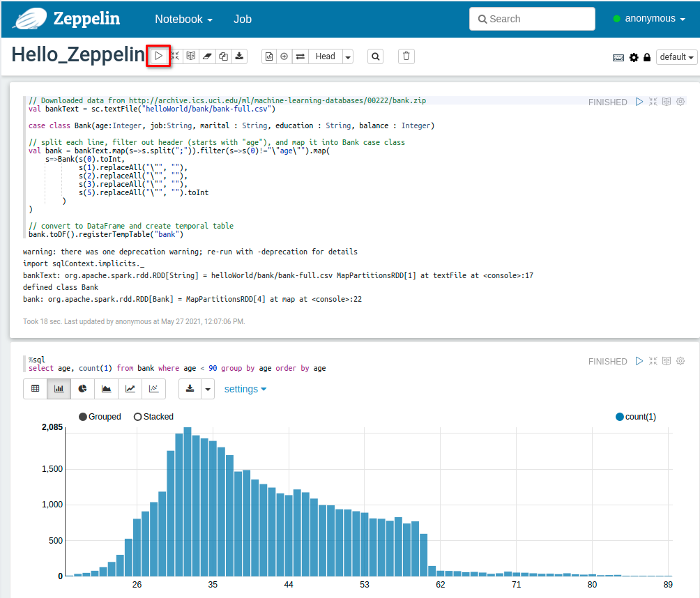
Task: Export this note with the download icon
Action: pos(239,56)
